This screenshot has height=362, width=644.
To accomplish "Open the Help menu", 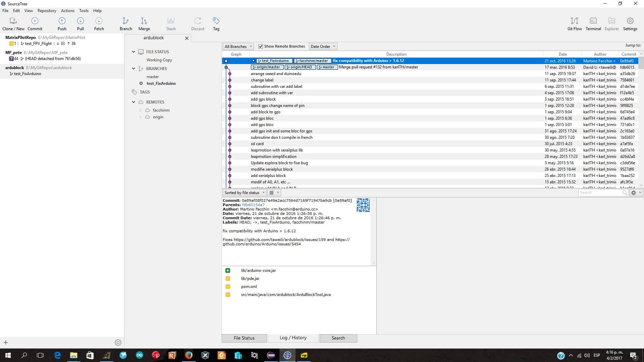I will [x=97, y=11].
